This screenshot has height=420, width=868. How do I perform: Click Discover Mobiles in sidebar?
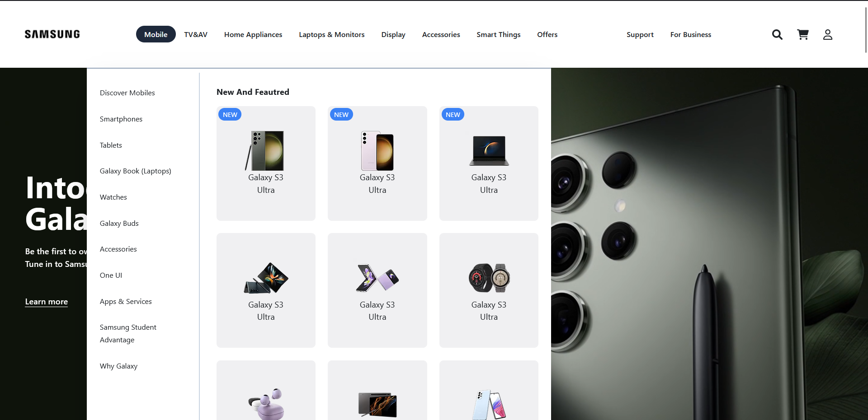127,93
